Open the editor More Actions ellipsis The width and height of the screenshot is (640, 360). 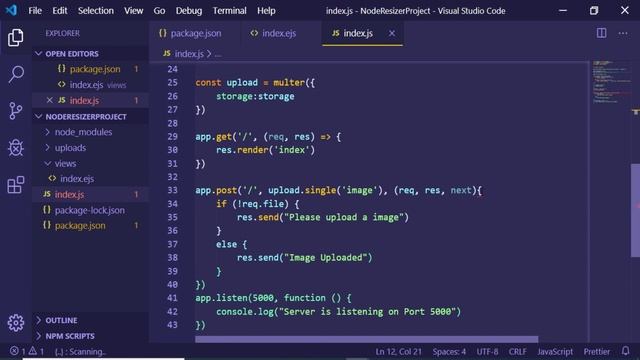point(623,33)
